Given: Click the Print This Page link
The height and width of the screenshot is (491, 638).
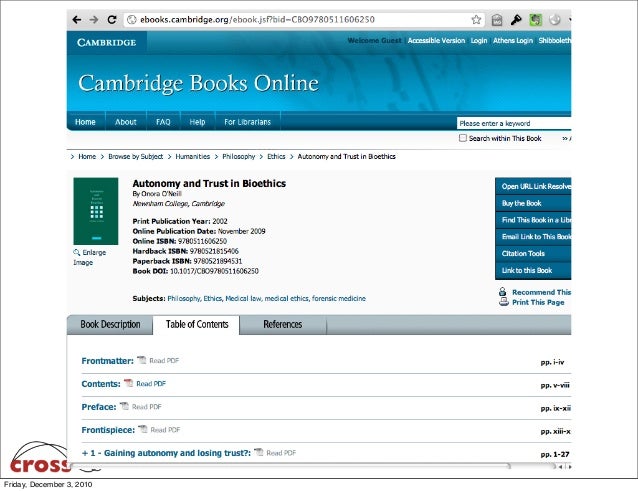Looking at the screenshot, I should 538,302.
